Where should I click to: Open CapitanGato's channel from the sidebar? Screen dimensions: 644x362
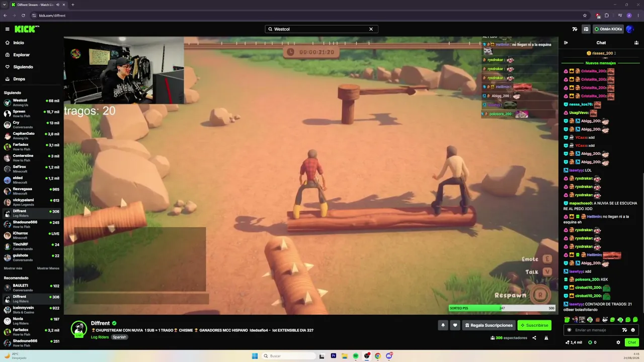(x=32, y=135)
